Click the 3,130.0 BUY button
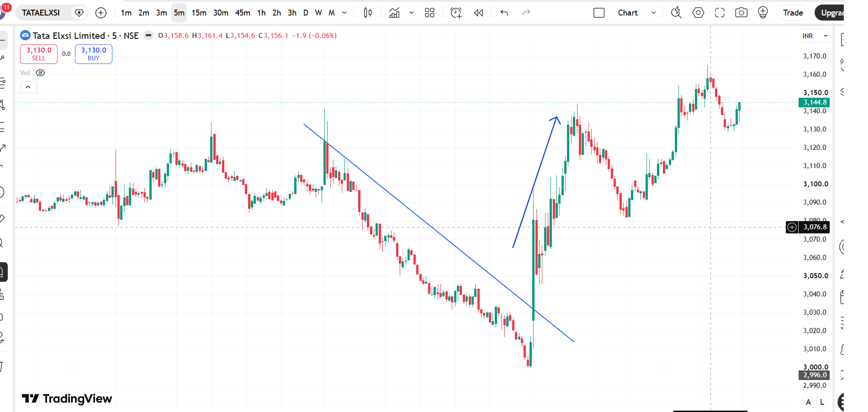 [94, 54]
